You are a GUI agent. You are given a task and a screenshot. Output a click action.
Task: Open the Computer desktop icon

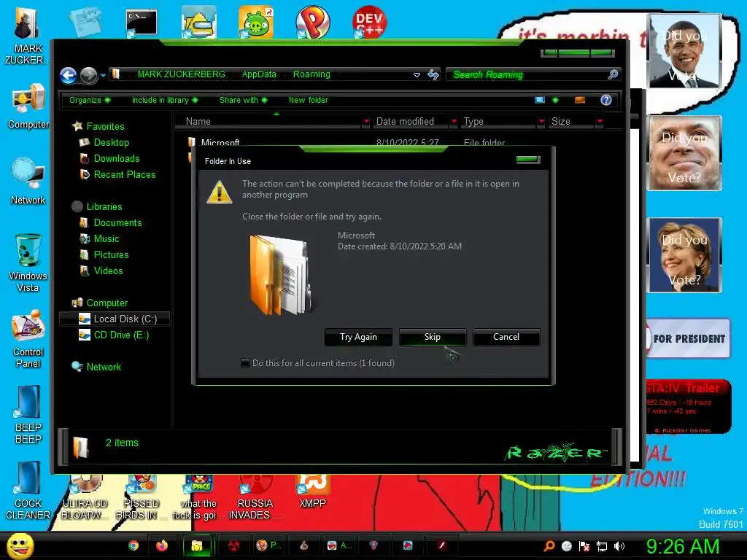[x=28, y=106]
